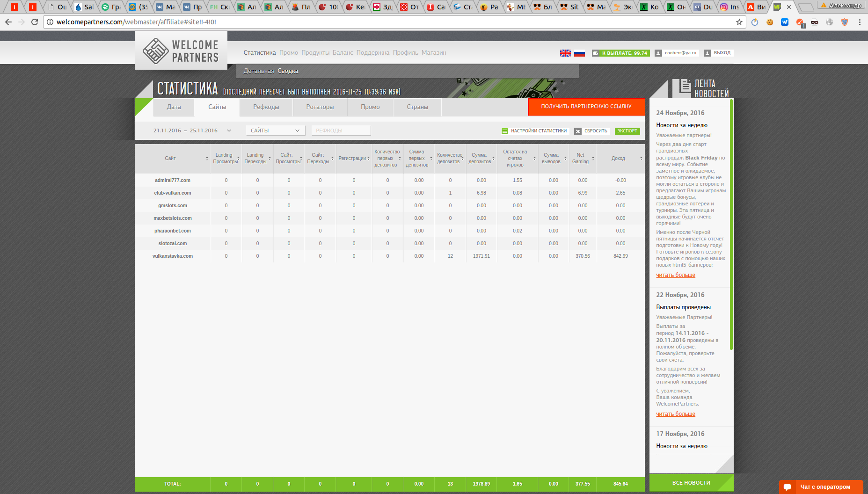Screen dimensions: 868x494
Task: Select the Сайты statistics tab
Action: click(x=217, y=107)
